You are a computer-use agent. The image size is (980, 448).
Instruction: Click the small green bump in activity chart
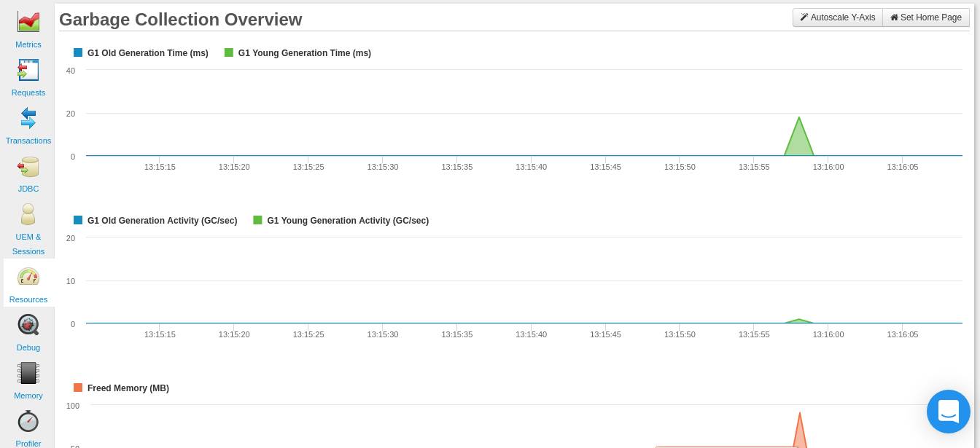click(x=799, y=321)
